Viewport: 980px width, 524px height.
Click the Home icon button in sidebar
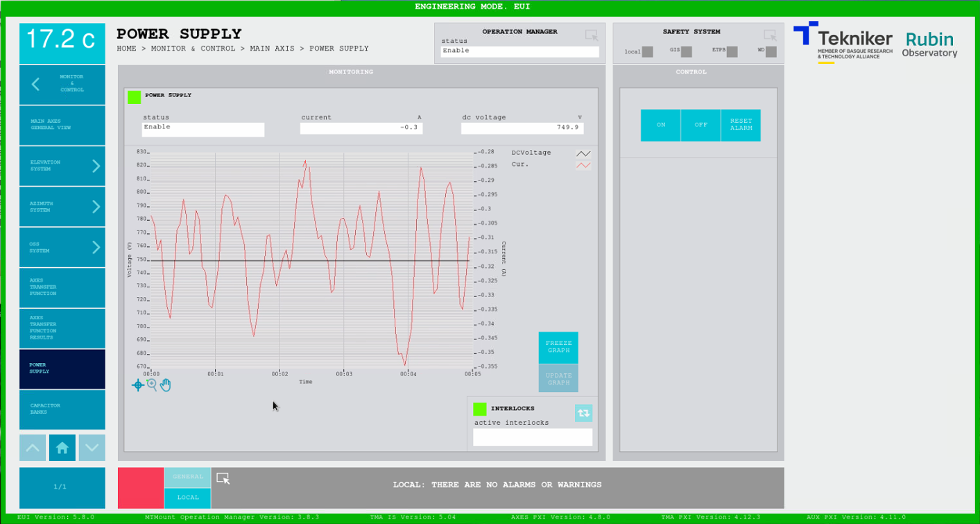click(62, 448)
